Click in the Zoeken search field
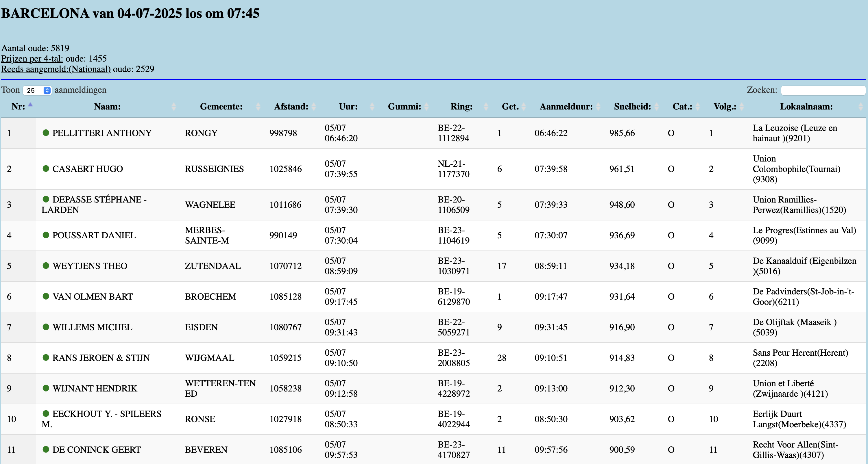868x464 pixels. [x=823, y=90]
